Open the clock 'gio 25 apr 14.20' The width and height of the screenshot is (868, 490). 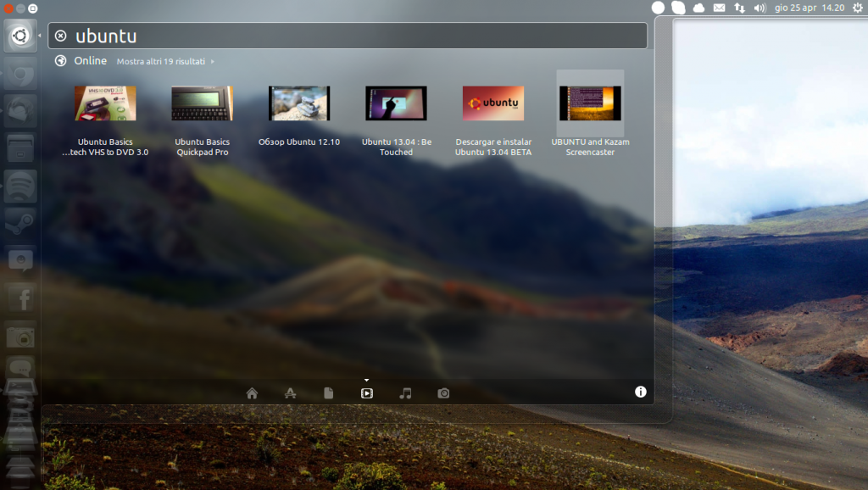click(810, 8)
